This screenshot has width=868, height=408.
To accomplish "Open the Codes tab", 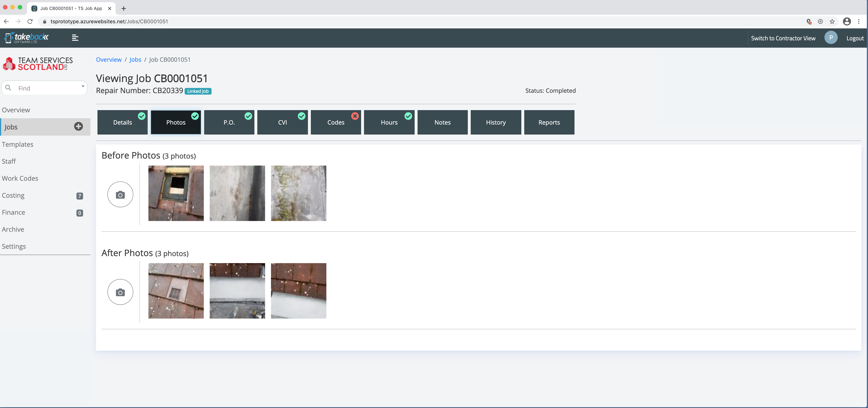I will coord(336,122).
